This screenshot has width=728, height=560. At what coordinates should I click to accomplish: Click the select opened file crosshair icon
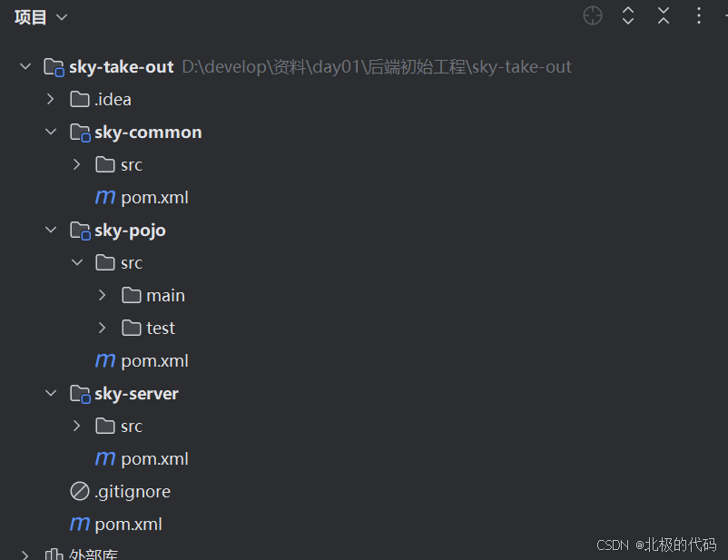[x=593, y=15]
